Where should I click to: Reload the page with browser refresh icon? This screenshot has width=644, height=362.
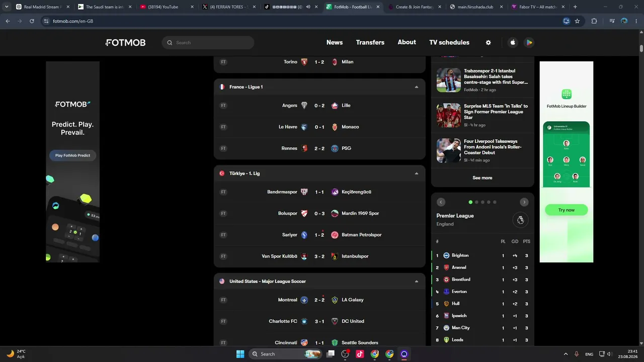click(x=32, y=21)
